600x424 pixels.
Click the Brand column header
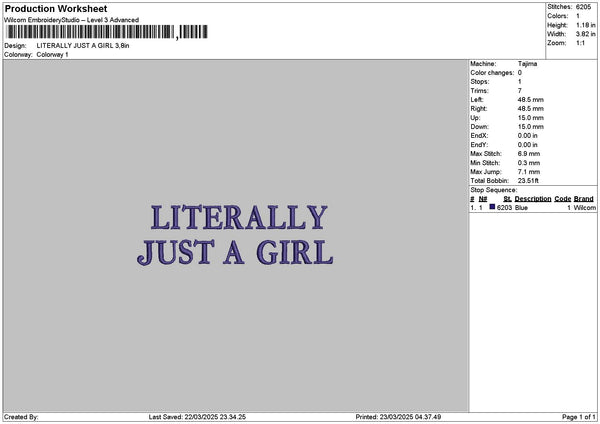click(584, 199)
